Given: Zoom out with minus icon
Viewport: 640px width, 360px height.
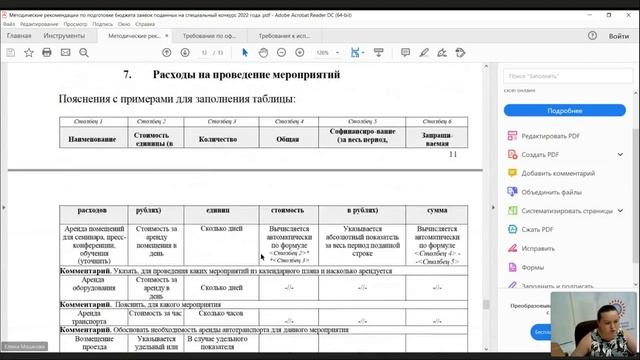Looking at the screenshot, I should (281, 53).
